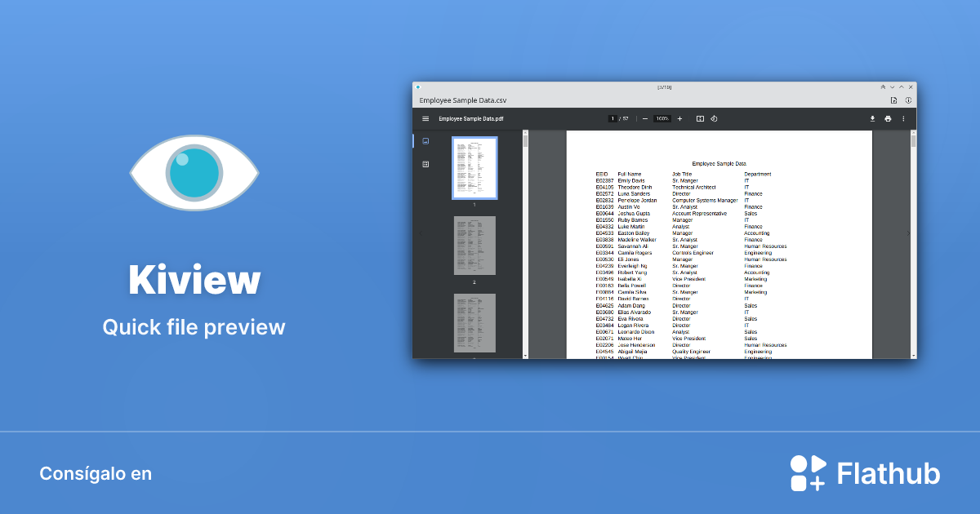Click the pin window icon in the titlebar

click(x=883, y=86)
